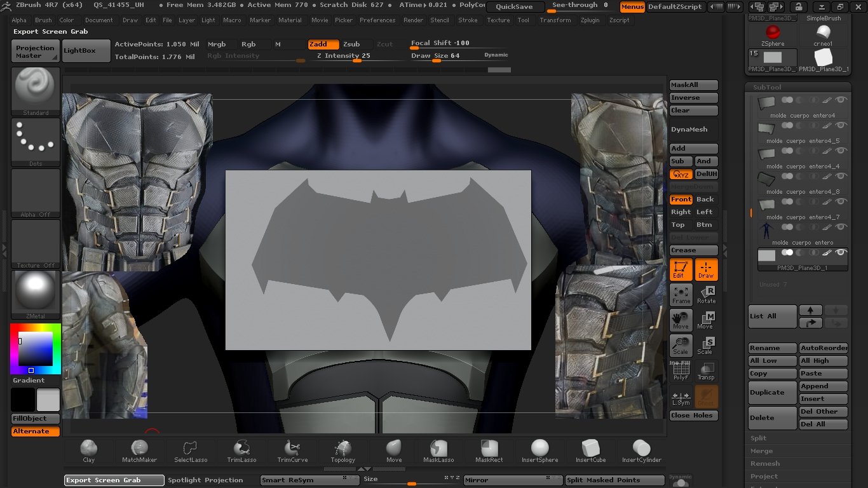Image resolution: width=868 pixels, height=488 pixels.
Task: Open the Standard brush picker
Action: click(x=36, y=91)
